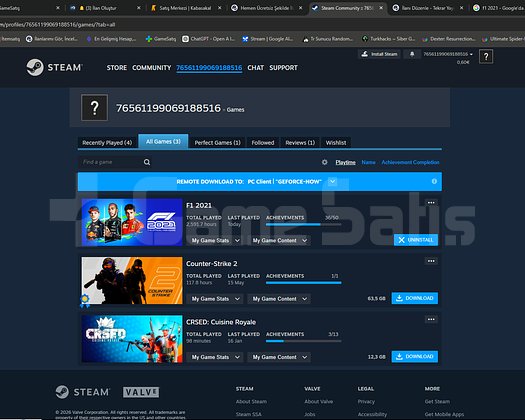Open the STORE menu
The width and height of the screenshot is (525, 420).
pyautogui.click(x=117, y=68)
